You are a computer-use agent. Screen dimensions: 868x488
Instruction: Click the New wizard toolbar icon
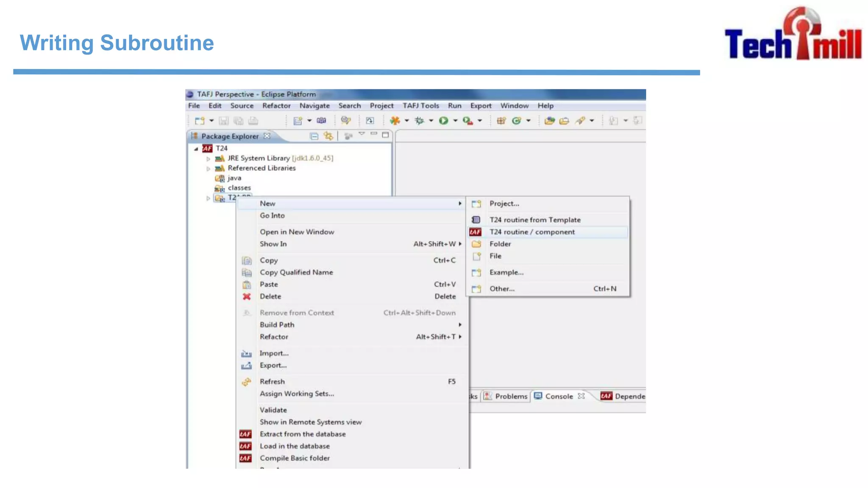[200, 121]
